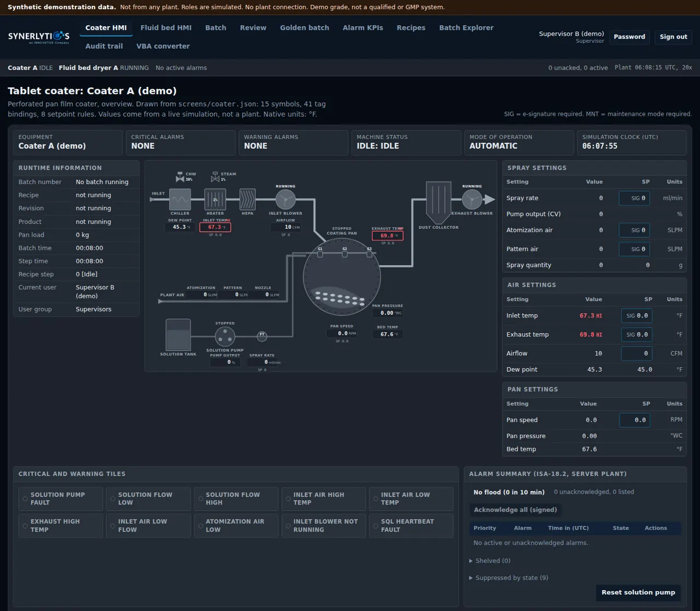The width and height of the screenshot is (700, 611).
Task: Click the Inlet Blower Not Running tile
Action: 324,526
